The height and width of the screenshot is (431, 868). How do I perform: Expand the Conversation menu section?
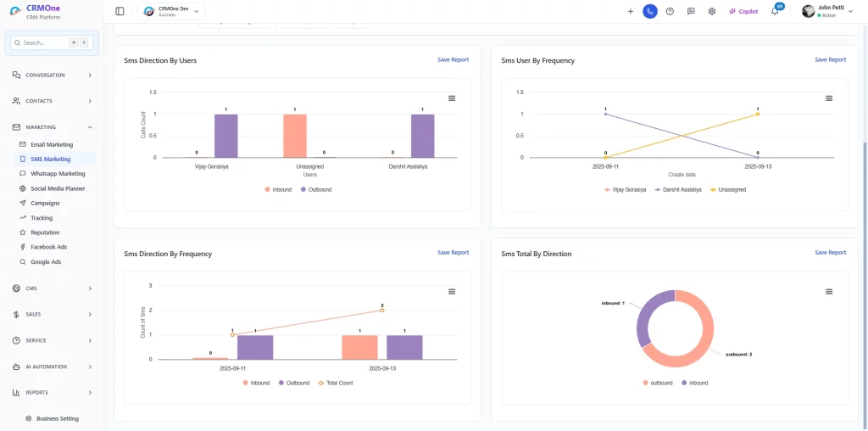tap(52, 75)
